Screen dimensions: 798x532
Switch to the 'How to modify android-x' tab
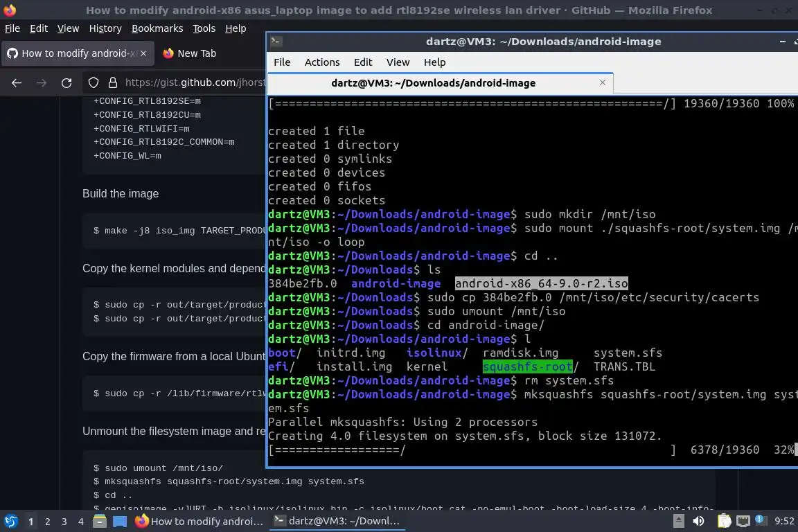coord(78,53)
